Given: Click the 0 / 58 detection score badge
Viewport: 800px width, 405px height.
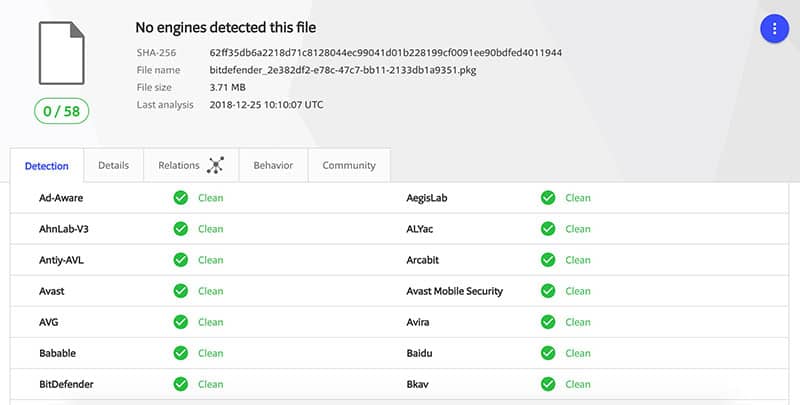Looking at the screenshot, I should point(62,111).
